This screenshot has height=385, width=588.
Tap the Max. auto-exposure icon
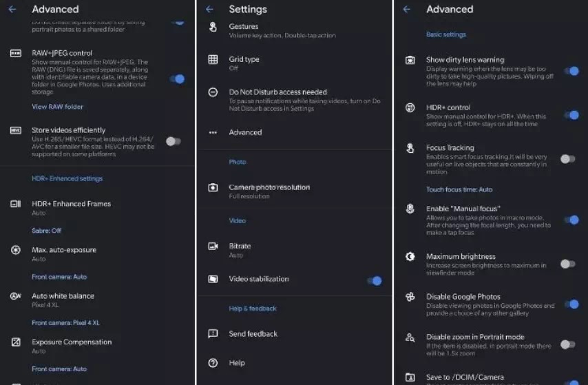pos(15,250)
